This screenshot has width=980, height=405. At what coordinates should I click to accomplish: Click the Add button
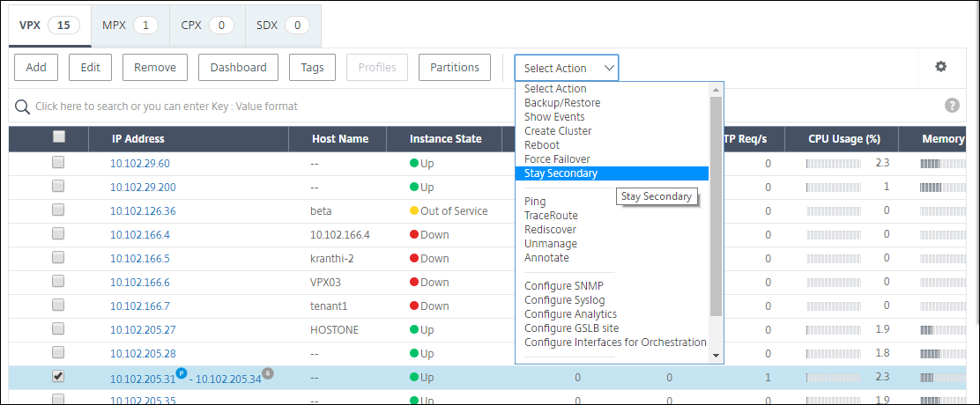click(36, 68)
